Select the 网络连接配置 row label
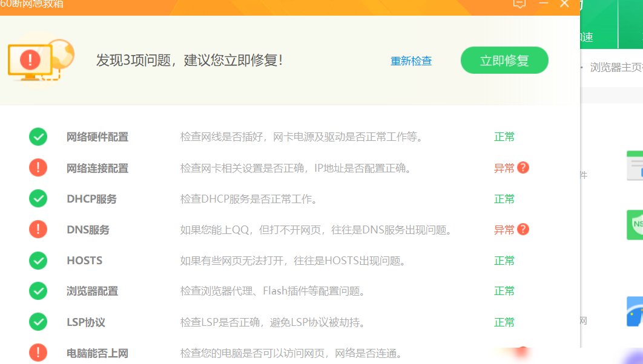Viewport: 643px width, 364px height. point(97,168)
